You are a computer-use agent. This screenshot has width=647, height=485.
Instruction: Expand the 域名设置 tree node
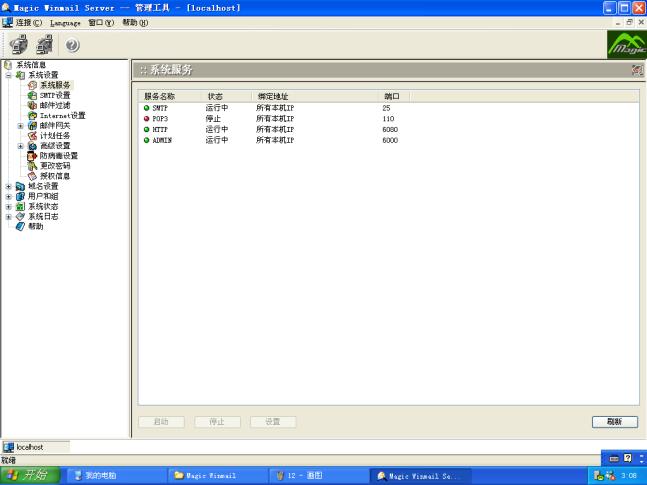tap(9, 186)
